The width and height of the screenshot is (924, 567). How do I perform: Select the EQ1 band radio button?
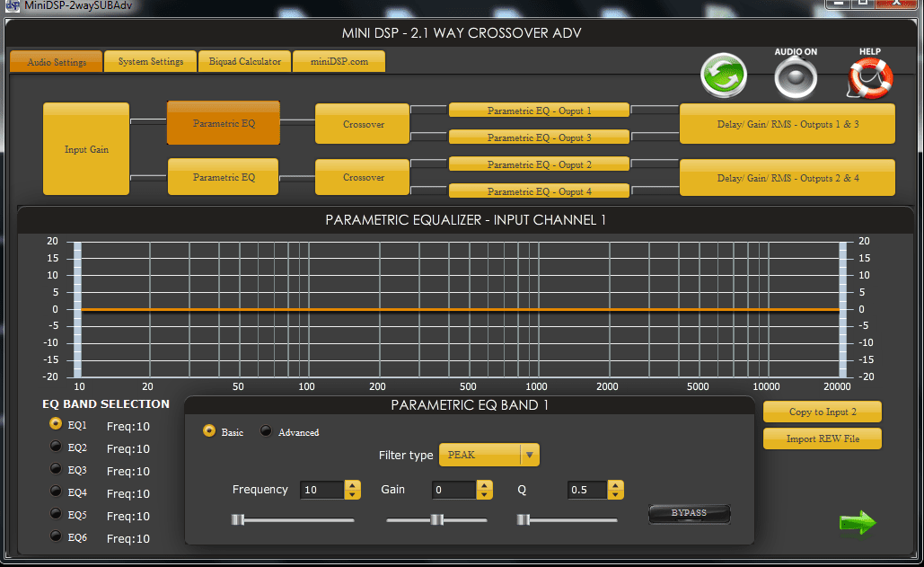pyautogui.click(x=56, y=424)
